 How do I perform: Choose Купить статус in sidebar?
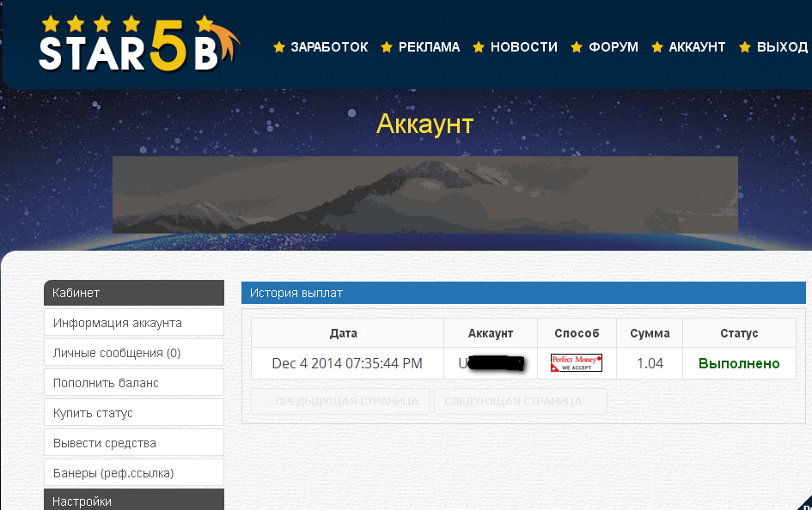[93, 413]
